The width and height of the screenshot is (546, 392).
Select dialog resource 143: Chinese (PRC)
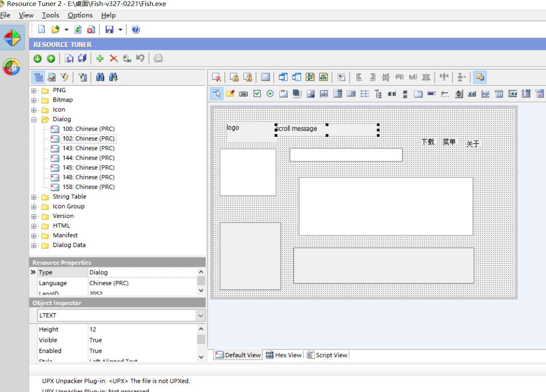point(88,148)
